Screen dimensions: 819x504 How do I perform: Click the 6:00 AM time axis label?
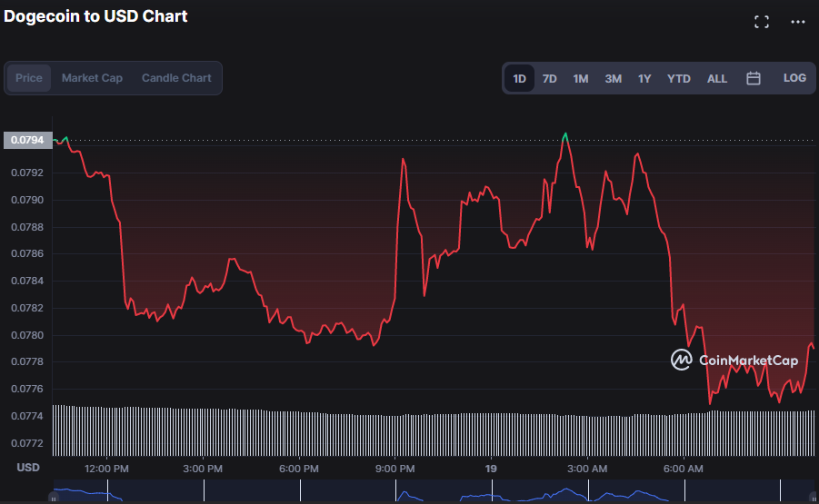tap(684, 469)
